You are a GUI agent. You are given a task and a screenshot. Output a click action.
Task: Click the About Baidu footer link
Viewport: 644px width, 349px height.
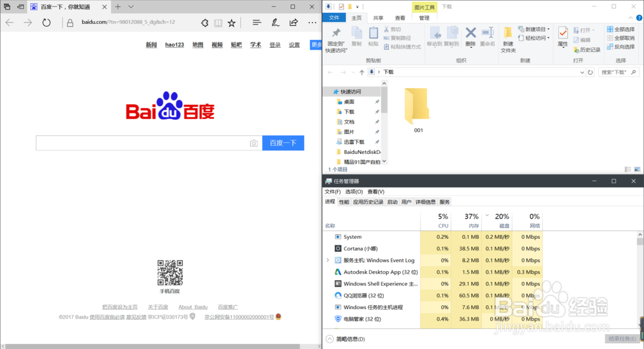tap(193, 307)
